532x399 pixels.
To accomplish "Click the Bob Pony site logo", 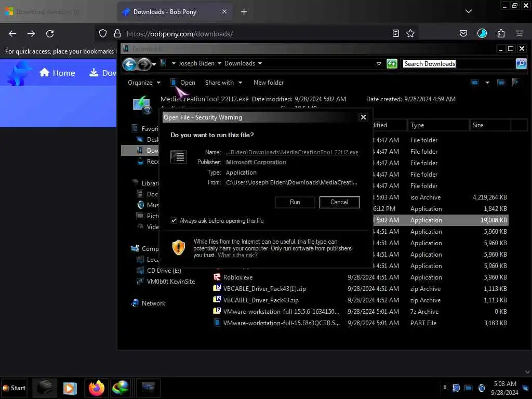I will 19,73.
